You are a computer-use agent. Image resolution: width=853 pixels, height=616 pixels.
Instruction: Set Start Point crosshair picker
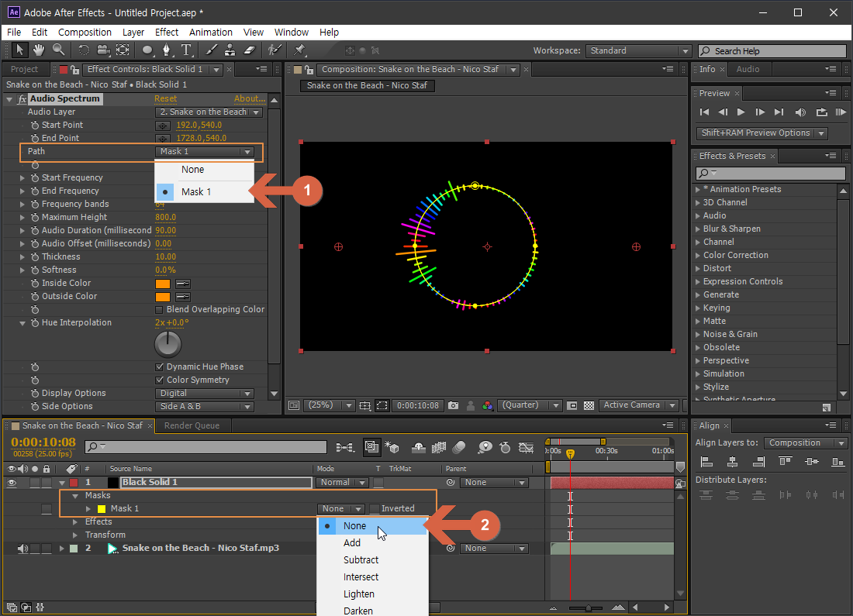[163, 125]
